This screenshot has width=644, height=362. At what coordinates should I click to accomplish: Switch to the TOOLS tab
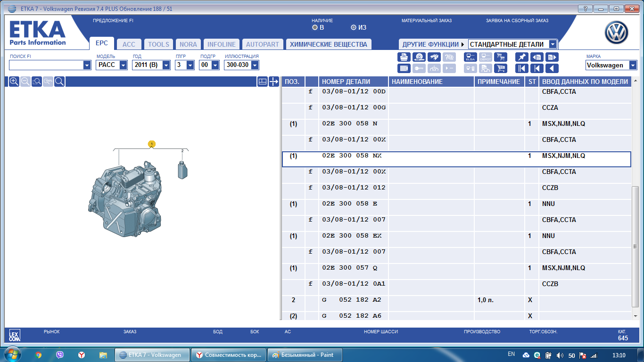pos(158,44)
